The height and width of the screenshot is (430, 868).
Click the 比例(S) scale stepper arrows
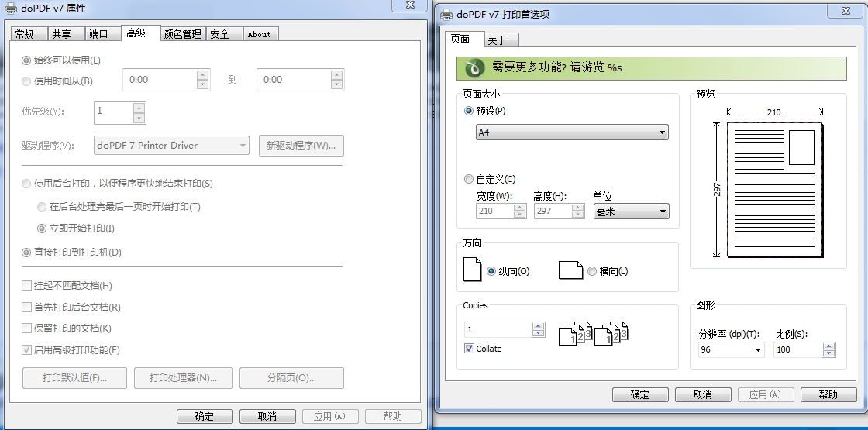coord(828,349)
